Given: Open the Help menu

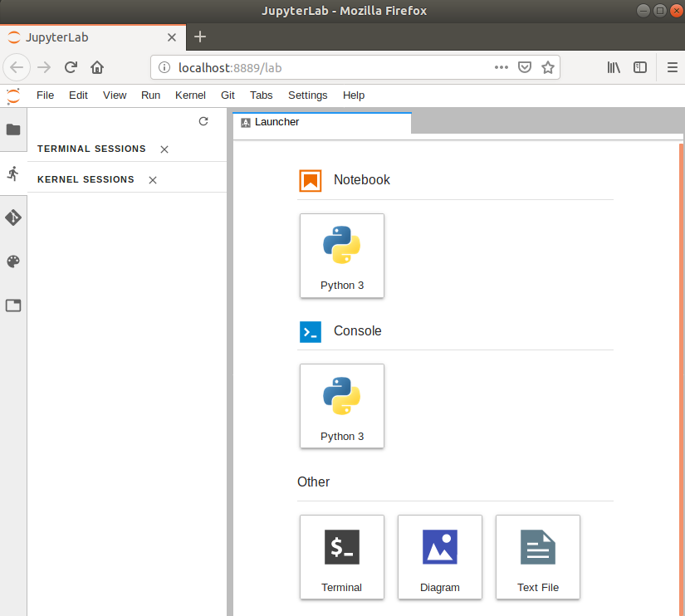Looking at the screenshot, I should tap(354, 95).
